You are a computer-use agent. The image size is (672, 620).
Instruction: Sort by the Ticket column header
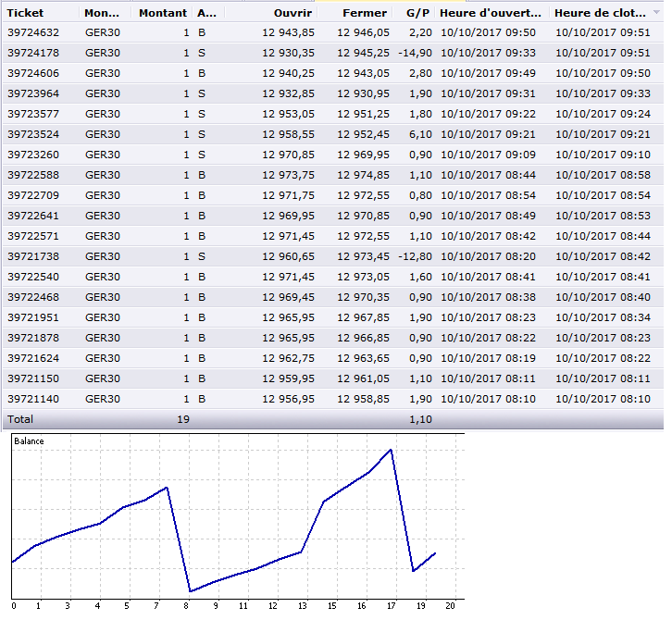[x=28, y=14]
